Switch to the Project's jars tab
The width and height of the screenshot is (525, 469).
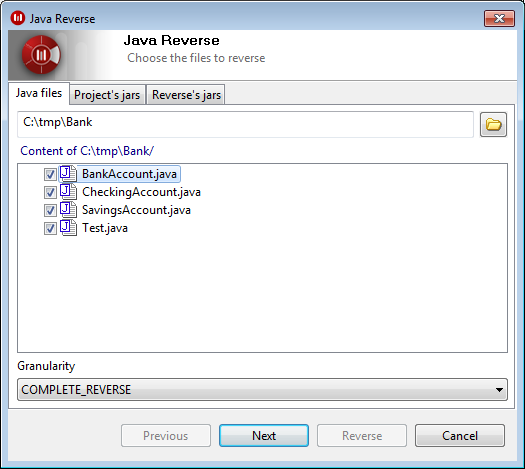point(107,95)
